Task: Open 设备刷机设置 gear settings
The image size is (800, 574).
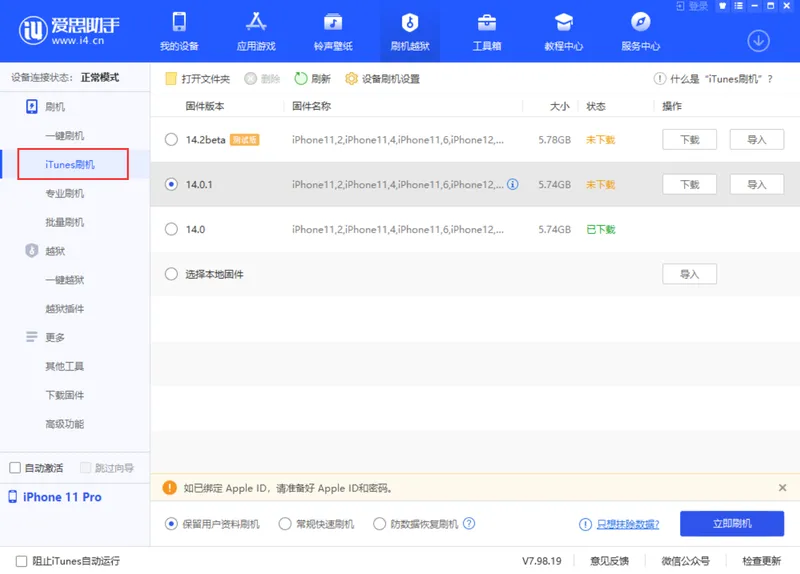Action: click(351, 79)
